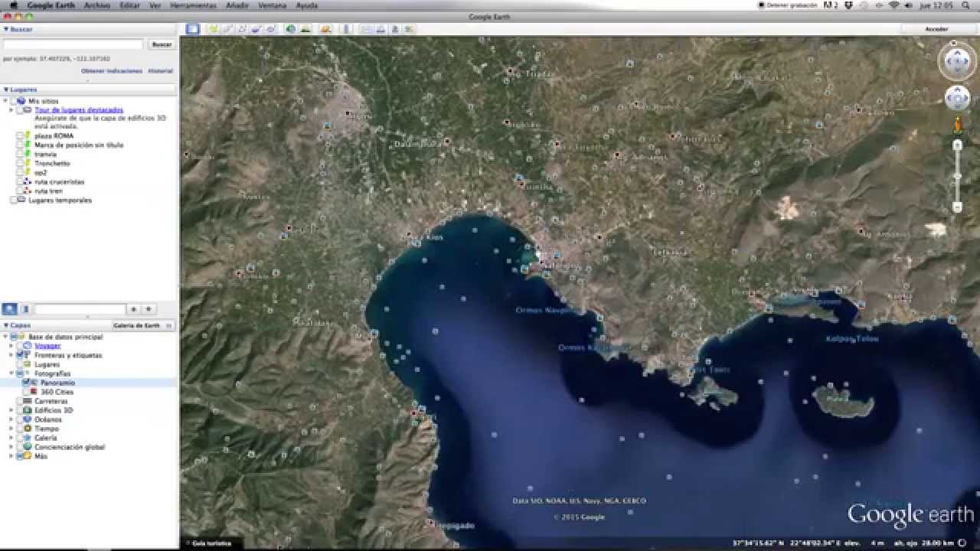Click the Apple menu icon
The width and height of the screenshot is (980, 551).
(13, 5)
